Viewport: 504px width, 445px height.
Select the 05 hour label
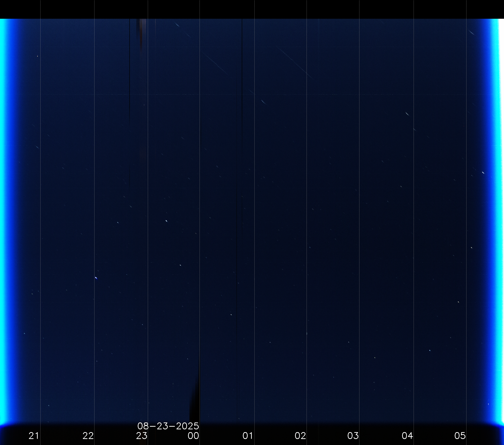click(x=460, y=436)
